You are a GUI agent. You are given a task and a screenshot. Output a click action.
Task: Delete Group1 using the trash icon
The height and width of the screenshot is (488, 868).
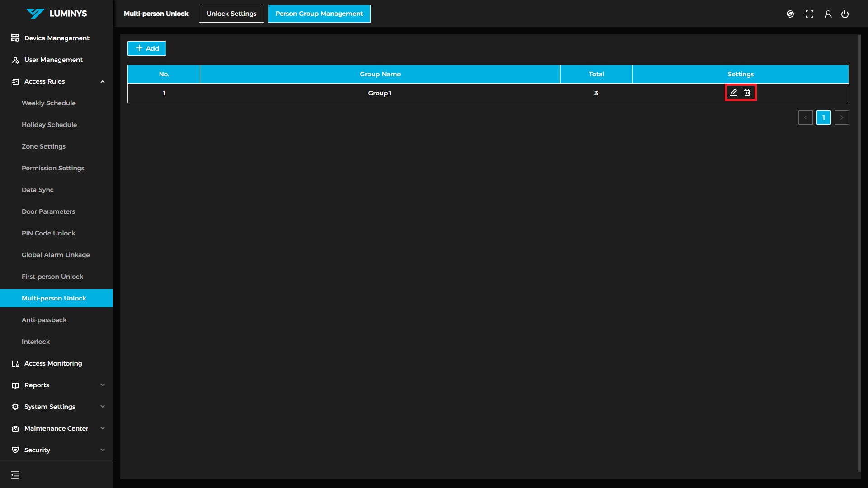pyautogui.click(x=747, y=93)
